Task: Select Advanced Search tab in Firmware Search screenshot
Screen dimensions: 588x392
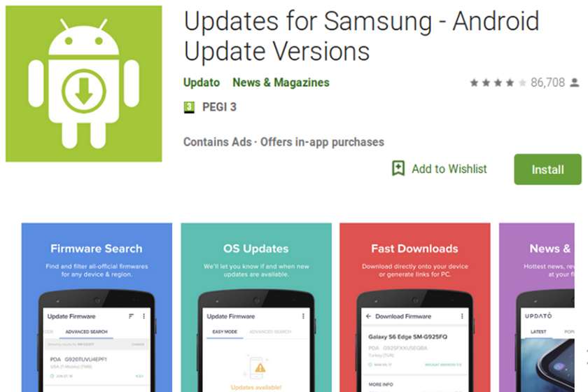Action: tap(86, 332)
